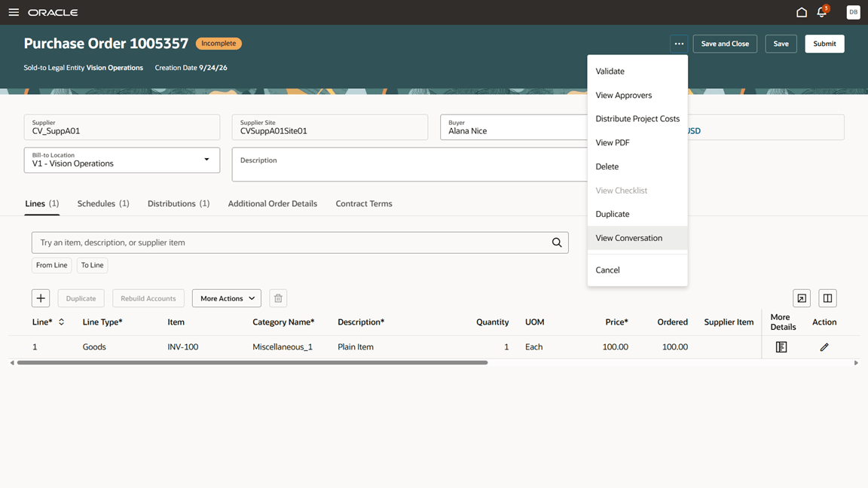
Task: Edit line 1 with pencil icon
Action: click(824, 347)
